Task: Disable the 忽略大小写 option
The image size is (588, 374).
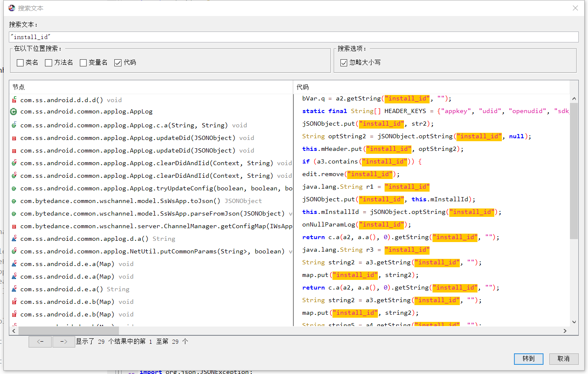Action: [x=344, y=63]
